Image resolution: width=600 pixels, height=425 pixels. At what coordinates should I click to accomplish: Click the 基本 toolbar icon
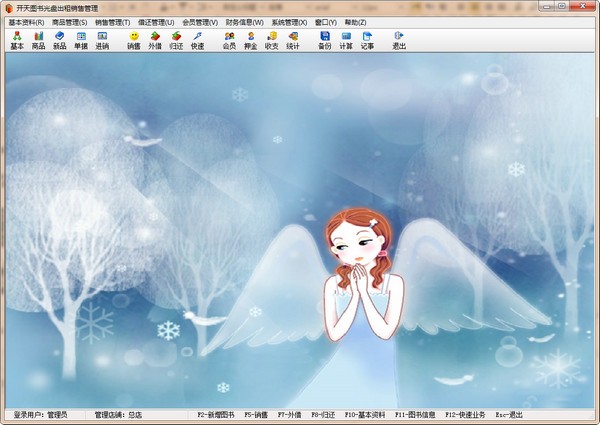[x=17, y=40]
